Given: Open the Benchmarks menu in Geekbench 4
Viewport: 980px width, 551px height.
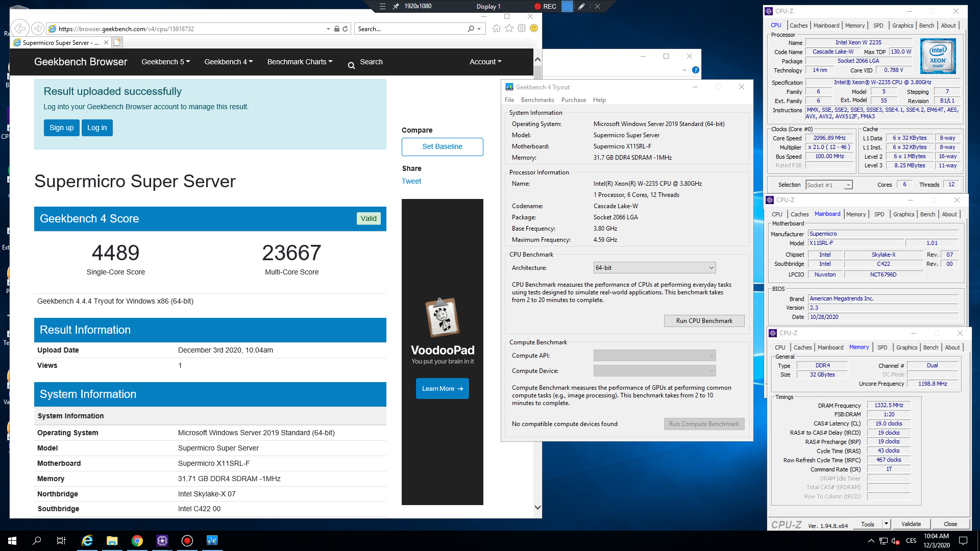Looking at the screenshot, I should (x=537, y=100).
